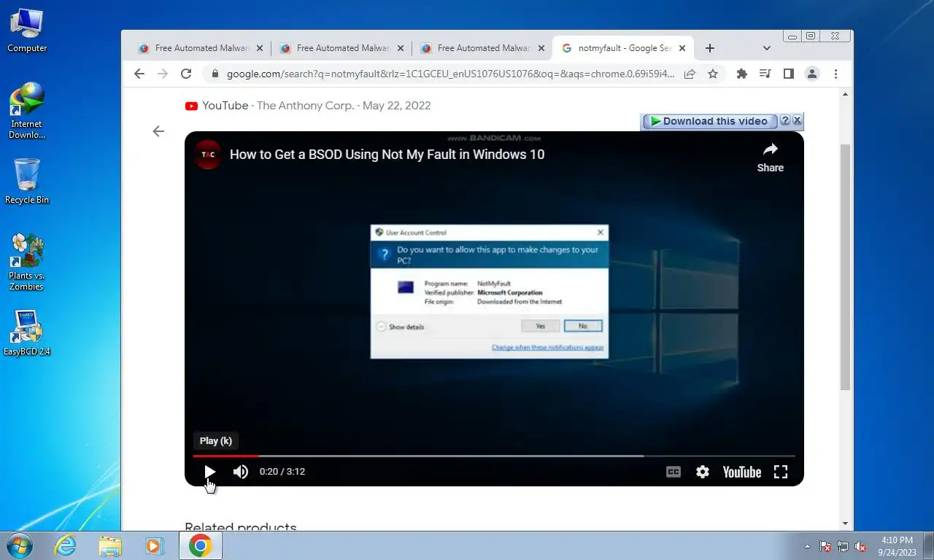The image size is (934, 560).
Task: Open the video title link
Action: click(387, 155)
